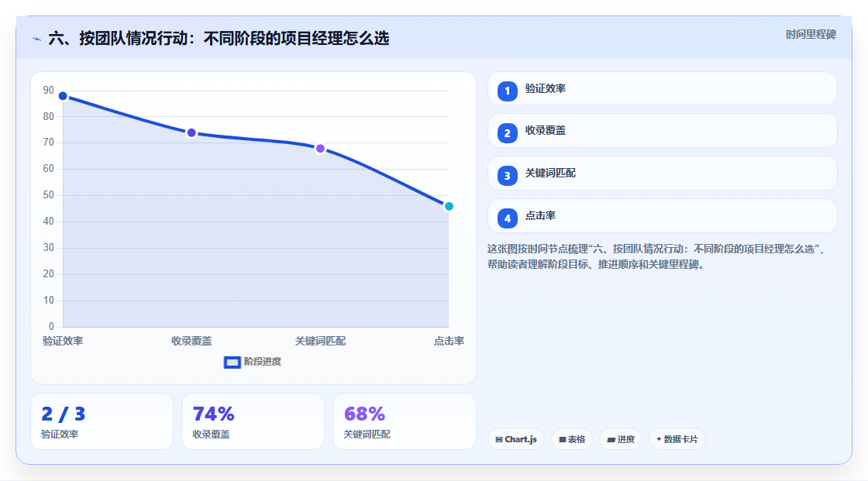Open milestone step 4 点击率
Screen dimensions: 868x481
click(x=662, y=216)
